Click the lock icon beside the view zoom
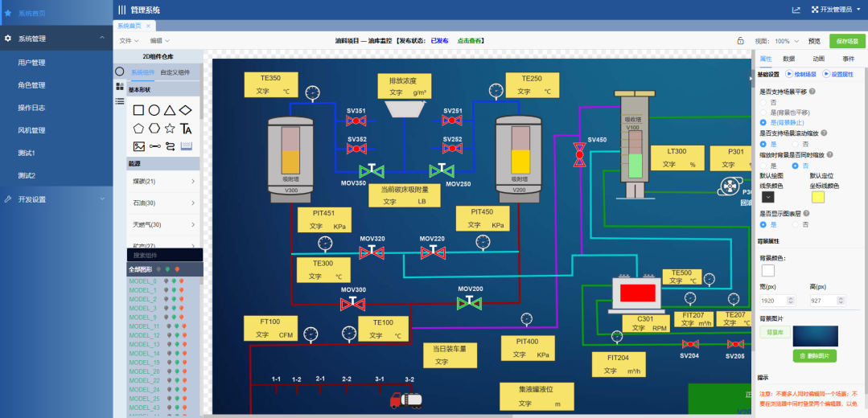 (x=740, y=40)
